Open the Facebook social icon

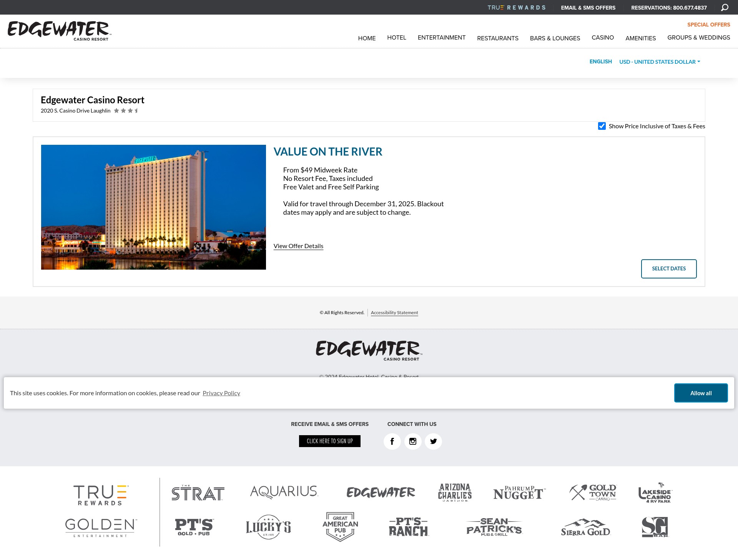pos(392,441)
